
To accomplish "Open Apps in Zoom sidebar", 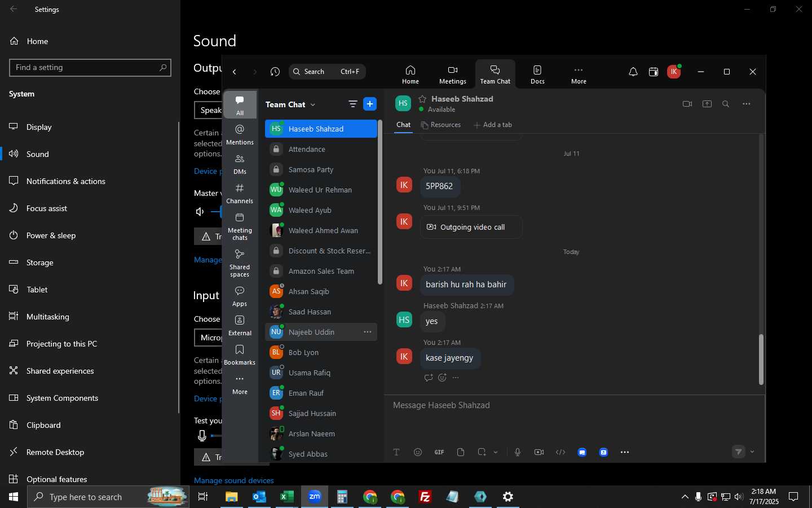I will coord(240,296).
